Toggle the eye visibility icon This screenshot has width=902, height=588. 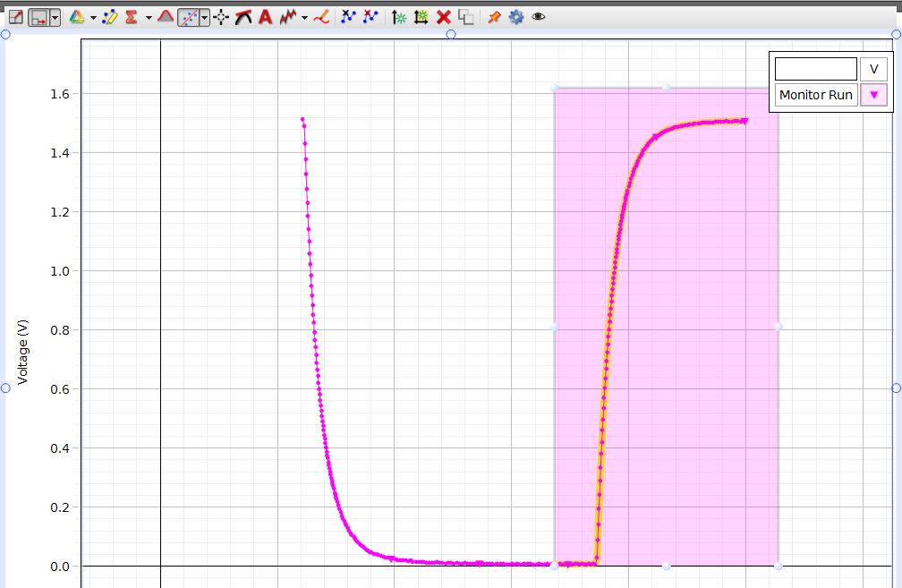539,17
